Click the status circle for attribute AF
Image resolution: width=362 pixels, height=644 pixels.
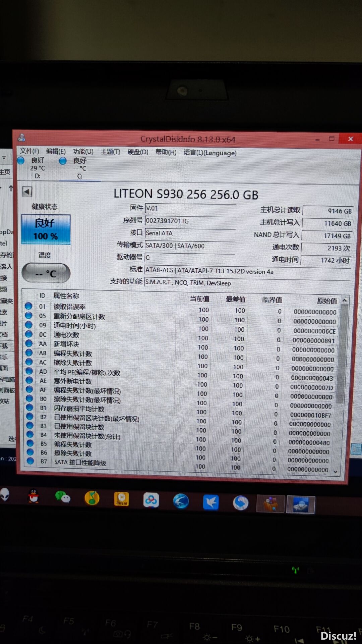[x=29, y=389]
